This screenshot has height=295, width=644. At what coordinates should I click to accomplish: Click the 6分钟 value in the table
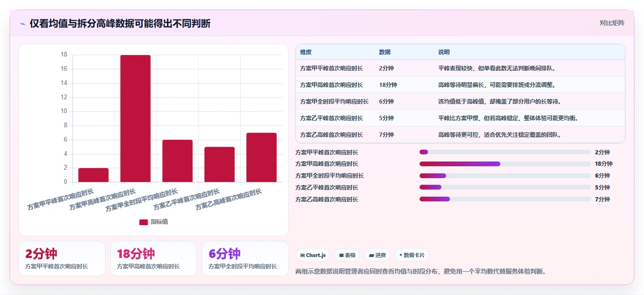[386, 102]
